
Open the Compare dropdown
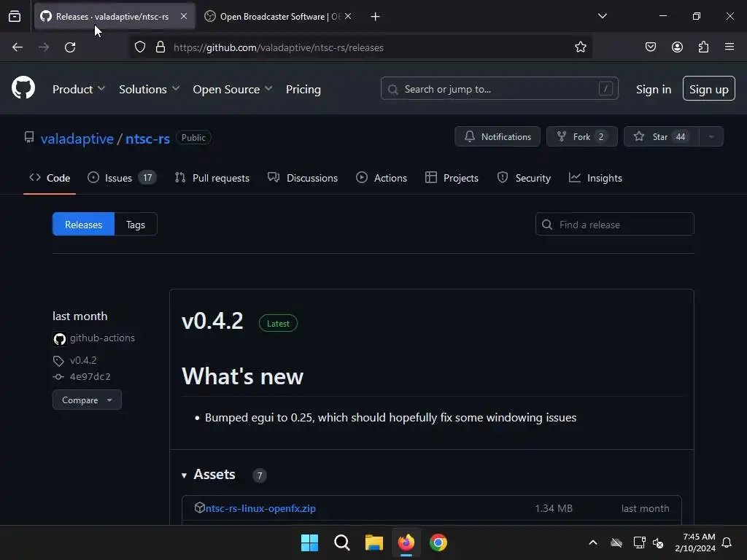click(x=88, y=400)
